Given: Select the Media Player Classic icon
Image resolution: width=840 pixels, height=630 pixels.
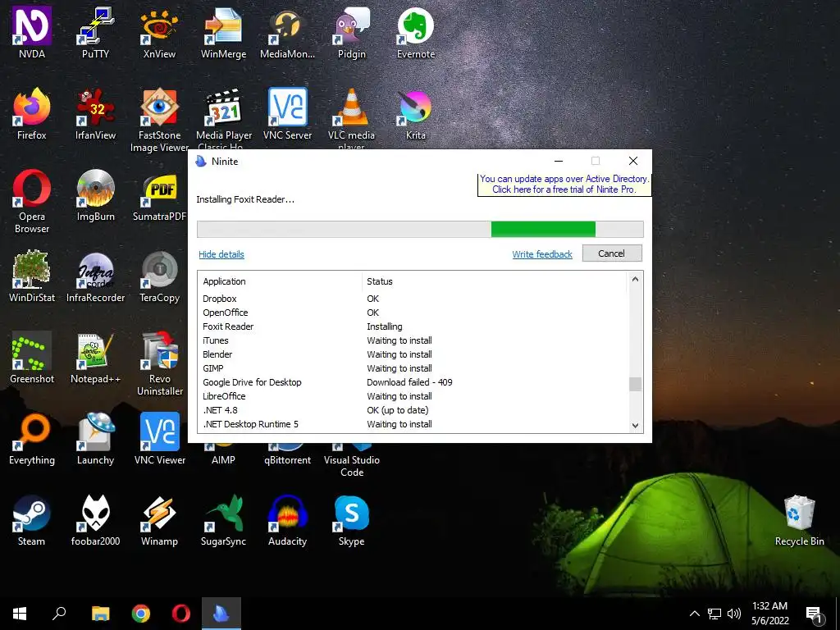Looking at the screenshot, I should (x=223, y=118).
